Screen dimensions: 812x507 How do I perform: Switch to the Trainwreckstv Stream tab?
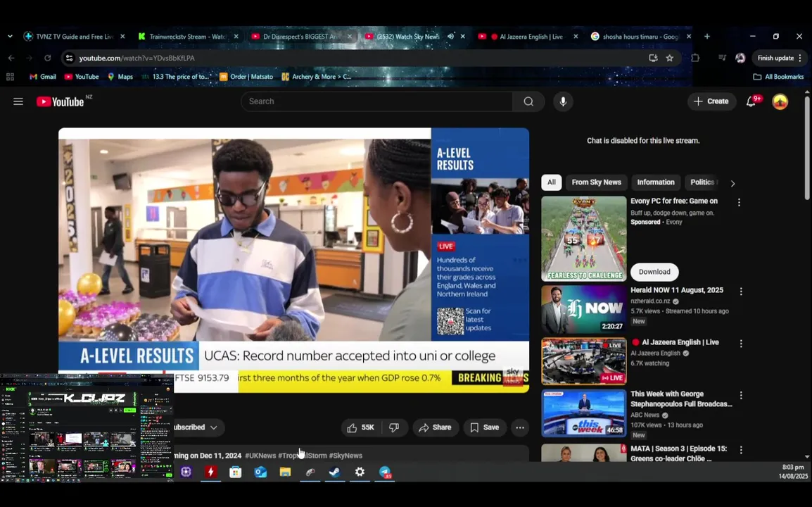[x=188, y=37]
